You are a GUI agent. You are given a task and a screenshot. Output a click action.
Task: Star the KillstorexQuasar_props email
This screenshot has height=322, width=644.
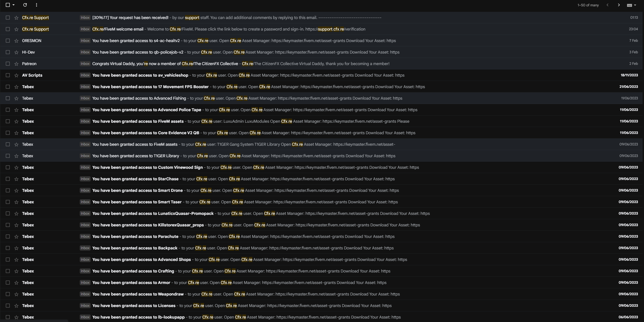coord(16,225)
